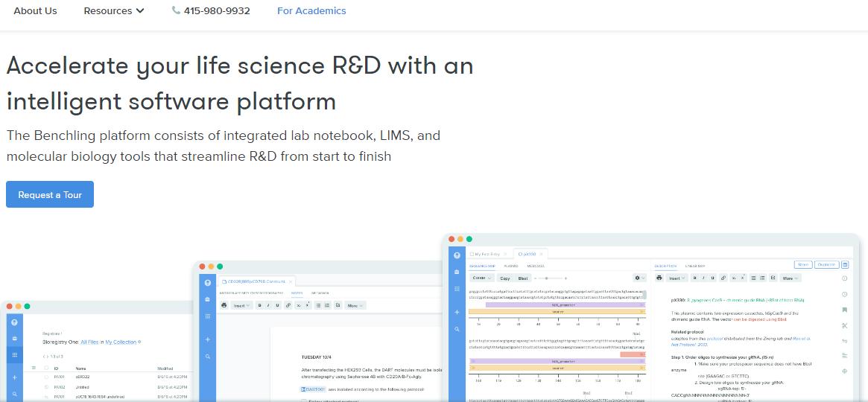Open the My Collection link in registry window

(x=121, y=342)
